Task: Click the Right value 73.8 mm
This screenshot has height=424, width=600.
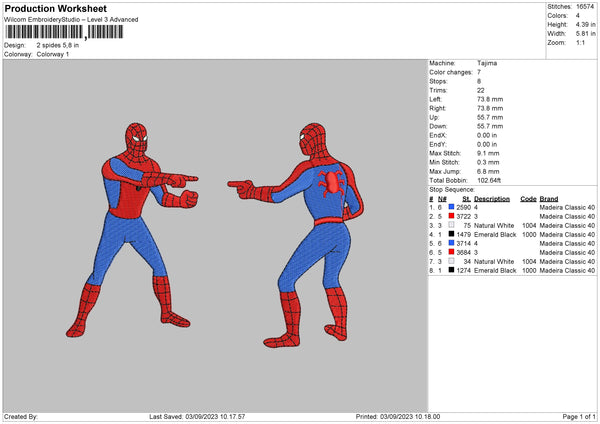Action: [x=490, y=108]
